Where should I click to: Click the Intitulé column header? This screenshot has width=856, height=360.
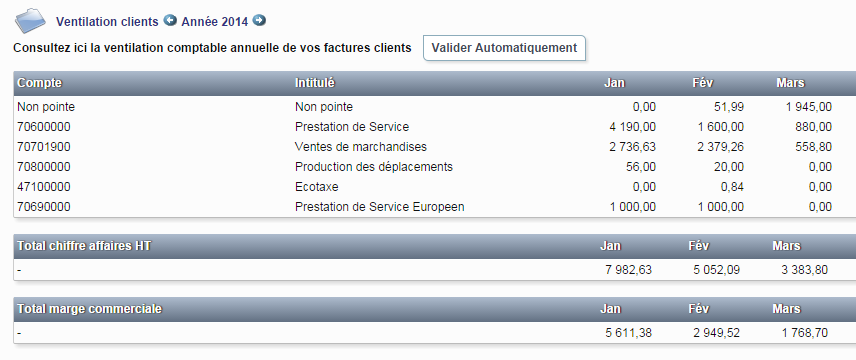314,83
